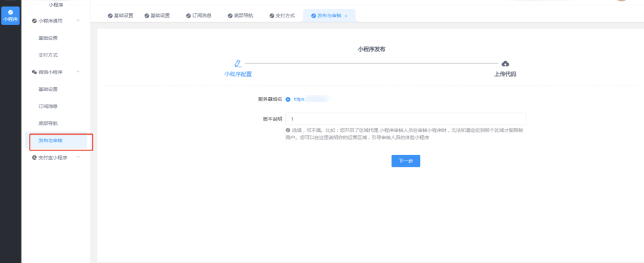Click the 小程序 icon in dark sidebar
The height and width of the screenshot is (263, 644).
10,11
